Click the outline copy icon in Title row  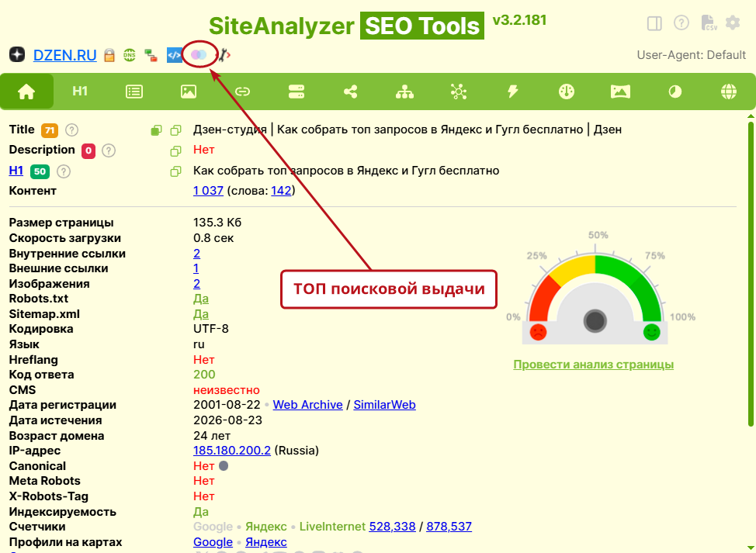coord(176,130)
